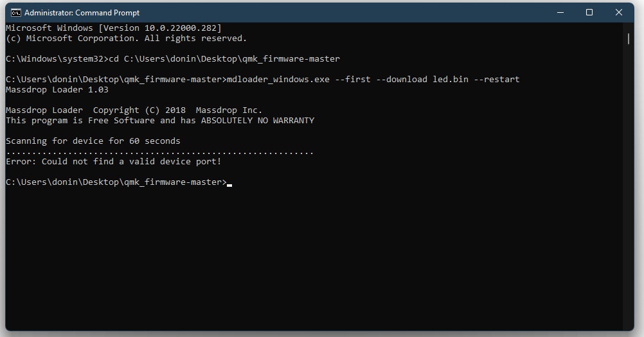The image size is (644, 337).
Task: Click the "Scanning for device for 60 seconds" line
Action: pyautogui.click(x=93, y=141)
